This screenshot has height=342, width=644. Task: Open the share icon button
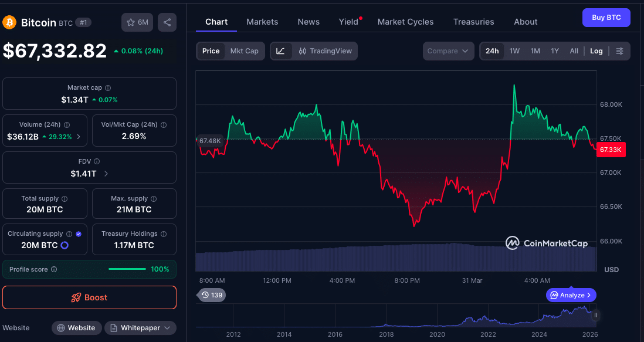coord(167,22)
